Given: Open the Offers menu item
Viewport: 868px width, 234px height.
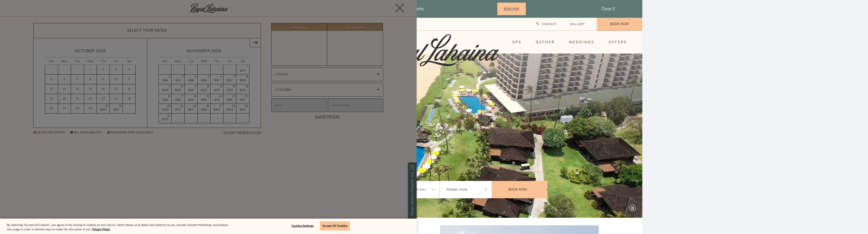Looking at the screenshot, I should pyautogui.click(x=617, y=42).
